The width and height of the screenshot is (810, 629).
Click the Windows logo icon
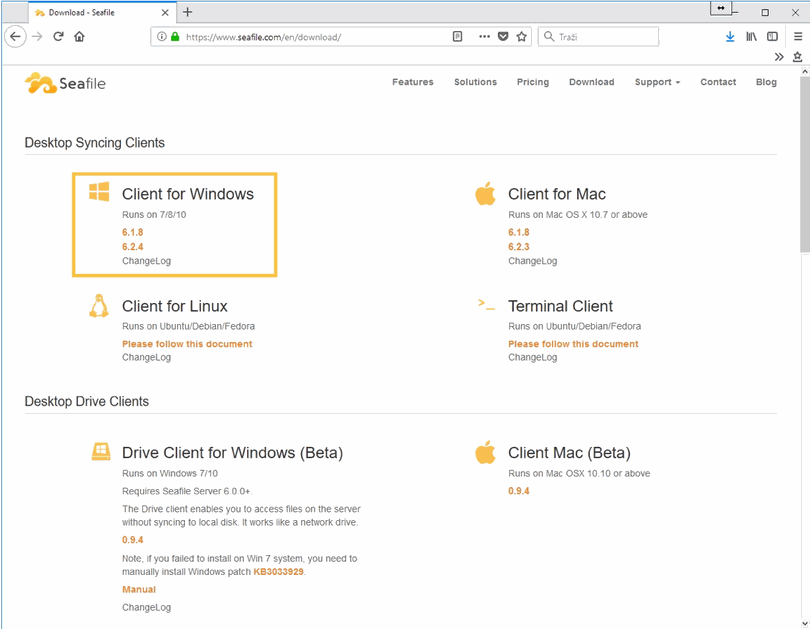[x=99, y=191]
